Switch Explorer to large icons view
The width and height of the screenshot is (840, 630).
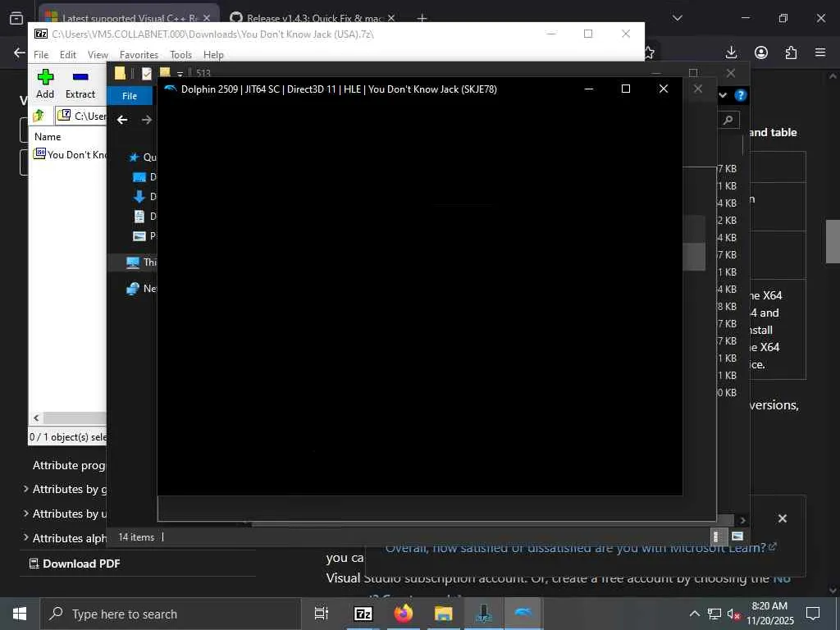pos(737,536)
